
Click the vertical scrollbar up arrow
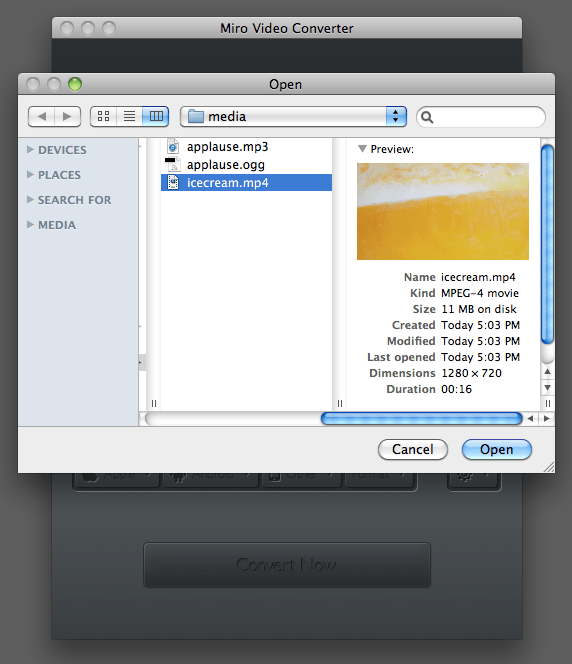pos(547,371)
